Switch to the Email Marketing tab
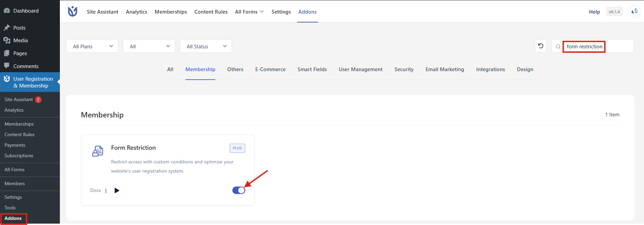 tap(445, 69)
